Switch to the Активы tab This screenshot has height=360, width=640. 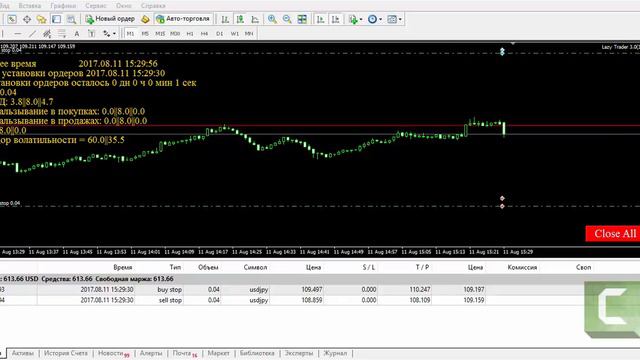[x=23, y=353]
